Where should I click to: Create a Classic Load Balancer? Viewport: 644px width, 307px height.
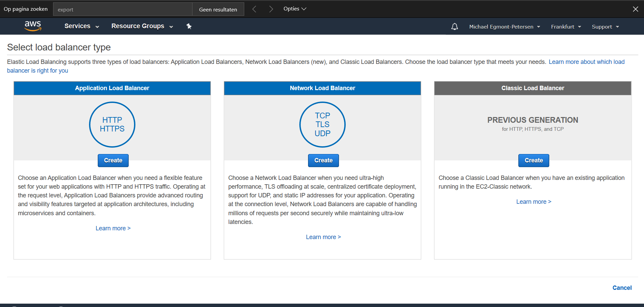(x=534, y=160)
